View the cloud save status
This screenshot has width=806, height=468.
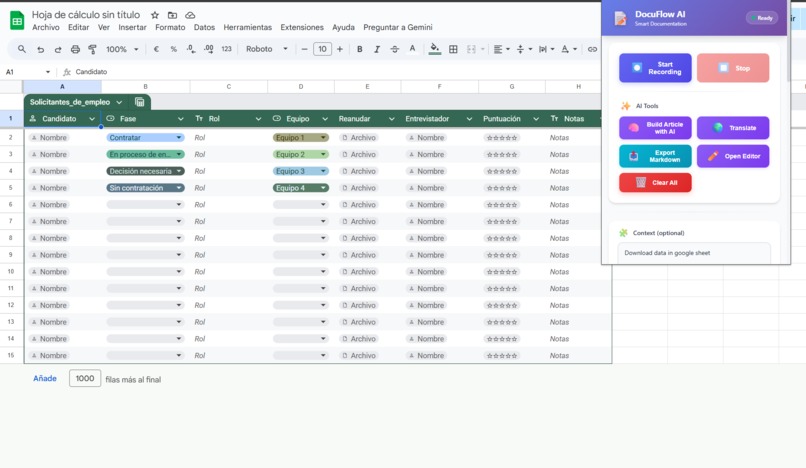click(x=190, y=15)
